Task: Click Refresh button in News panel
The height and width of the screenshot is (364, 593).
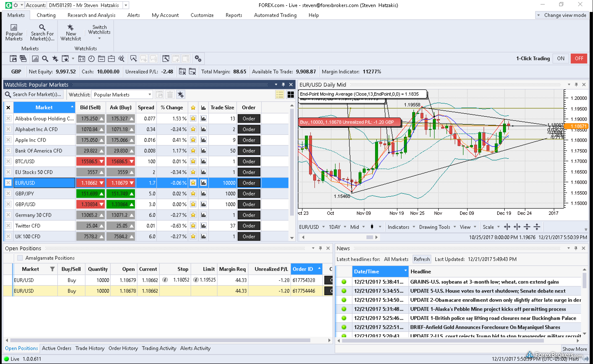Action: click(422, 259)
